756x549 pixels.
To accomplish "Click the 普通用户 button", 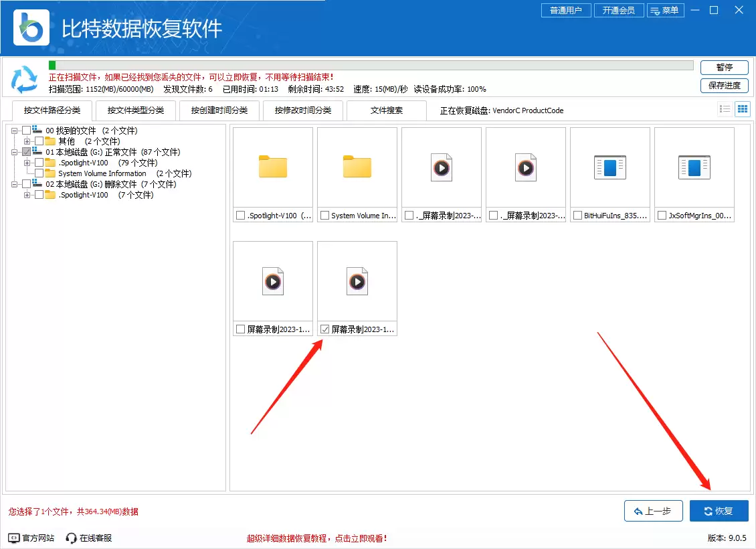I will click(566, 11).
